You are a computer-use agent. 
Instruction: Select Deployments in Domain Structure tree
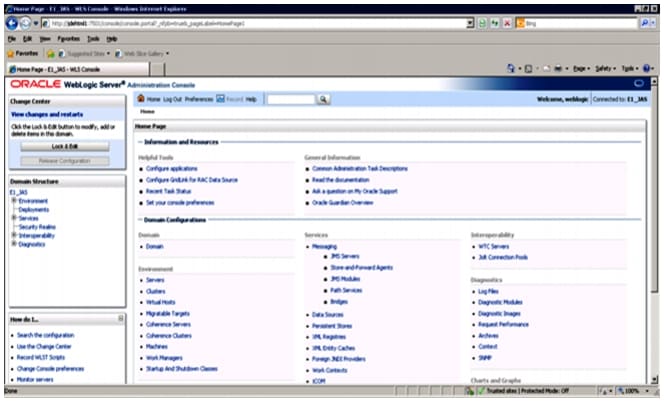click(x=33, y=210)
